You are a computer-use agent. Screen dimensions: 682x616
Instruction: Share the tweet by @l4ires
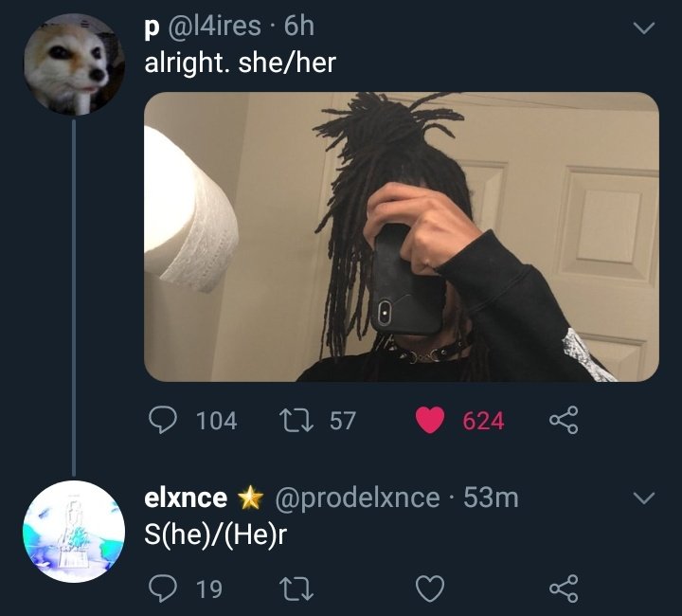(x=564, y=420)
